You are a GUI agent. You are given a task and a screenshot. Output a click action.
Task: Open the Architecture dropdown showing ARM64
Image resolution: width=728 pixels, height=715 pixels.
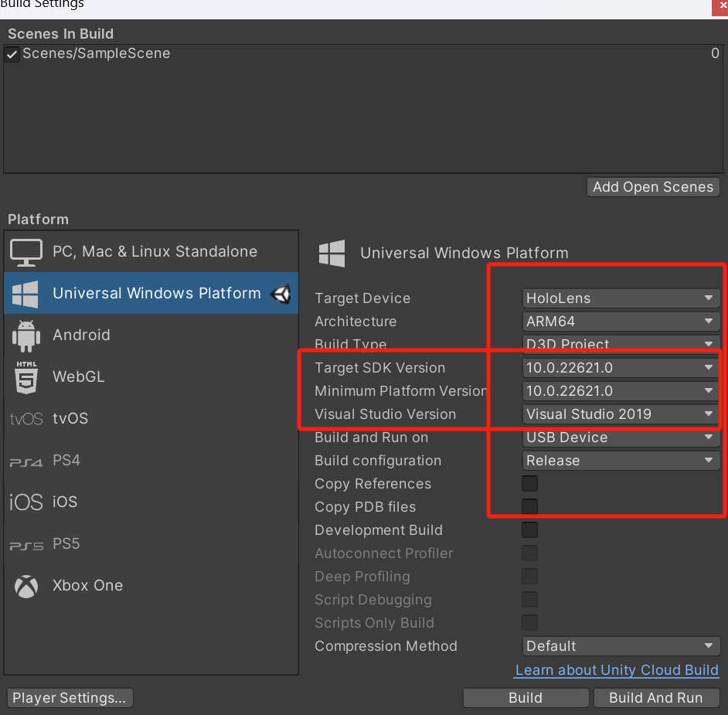(x=621, y=322)
